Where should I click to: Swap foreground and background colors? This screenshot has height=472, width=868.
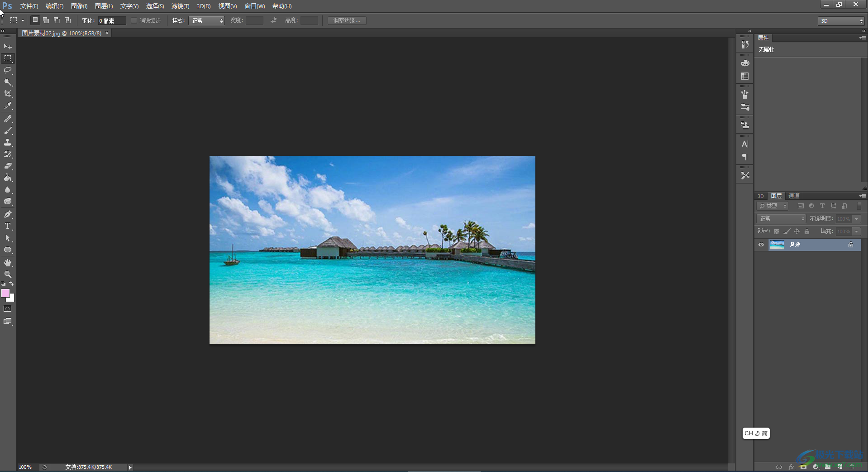11,284
